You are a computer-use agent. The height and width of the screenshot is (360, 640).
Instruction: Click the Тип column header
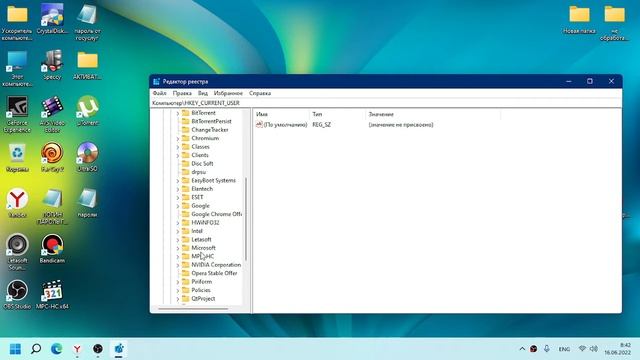(337, 115)
